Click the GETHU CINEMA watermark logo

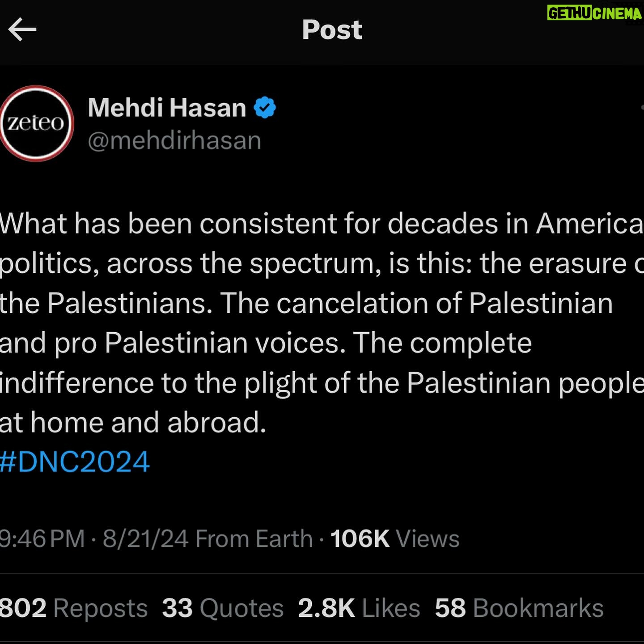(x=594, y=13)
